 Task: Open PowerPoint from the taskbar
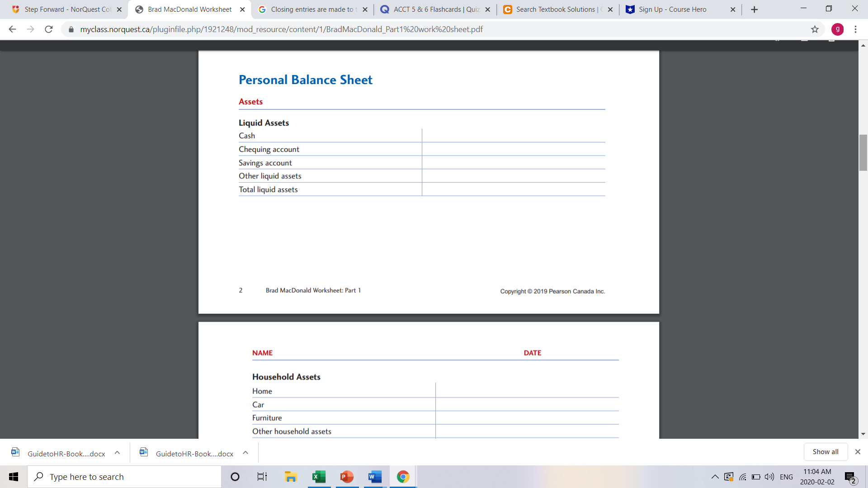(347, 477)
